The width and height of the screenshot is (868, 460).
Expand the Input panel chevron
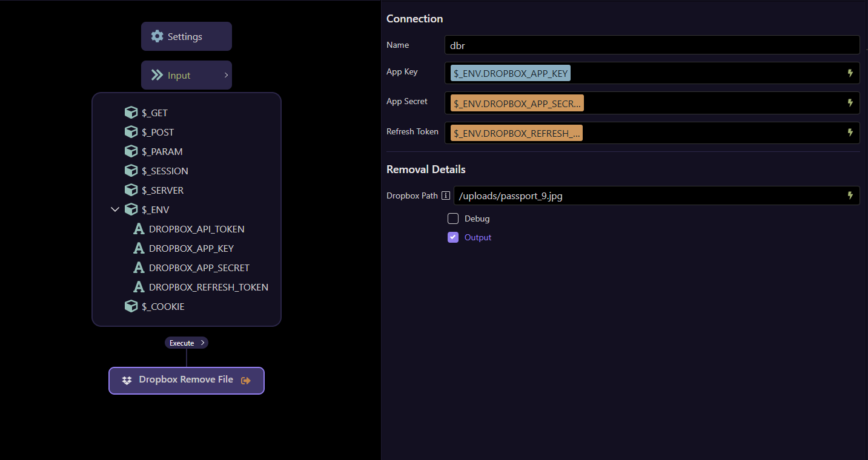click(226, 75)
